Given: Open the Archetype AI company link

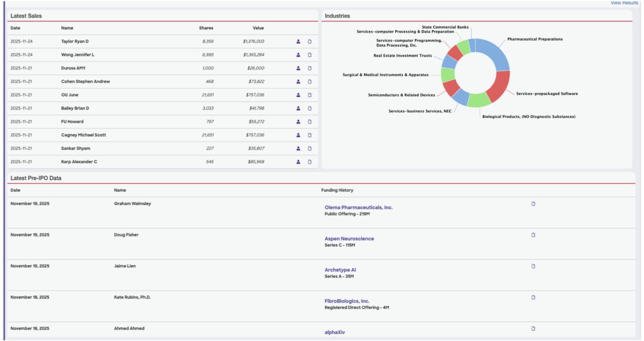Looking at the screenshot, I should [340, 270].
